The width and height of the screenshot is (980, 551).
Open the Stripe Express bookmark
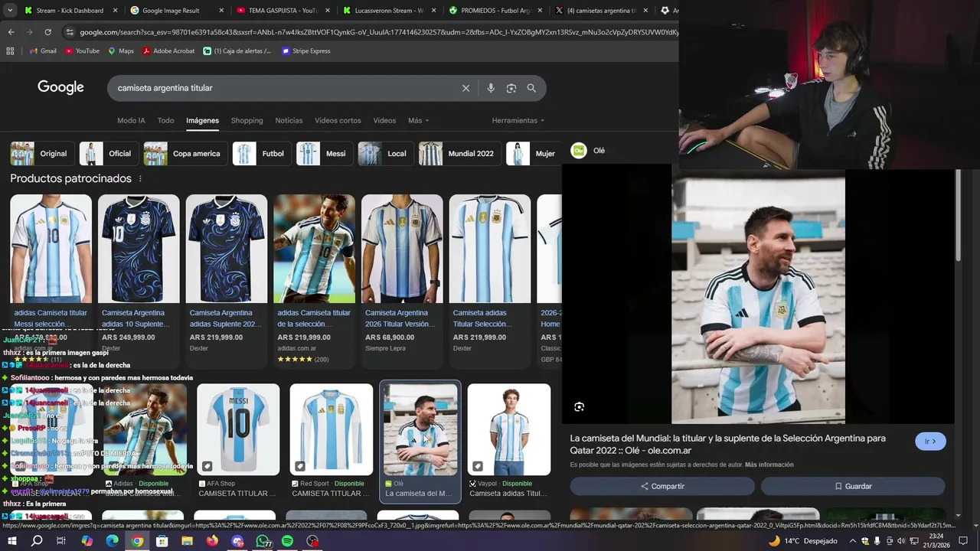(306, 51)
